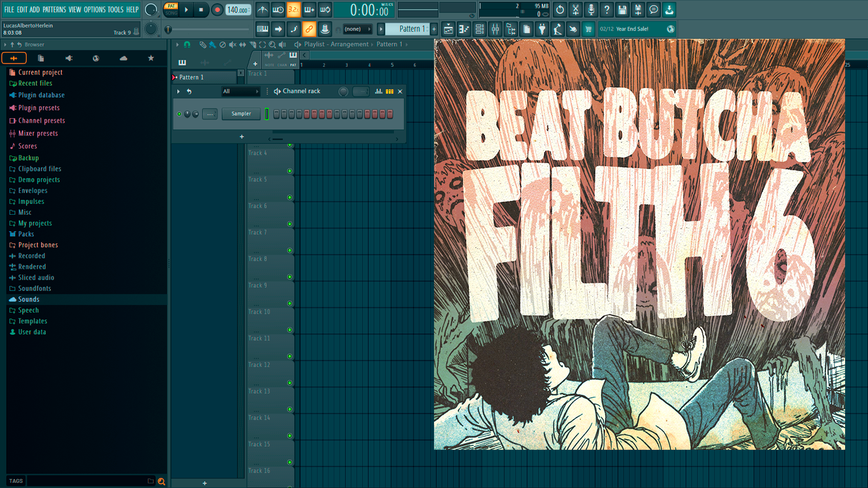The width and height of the screenshot is (868, 488).
Task: Open the TOOLS menu
Action: [116, 10]
